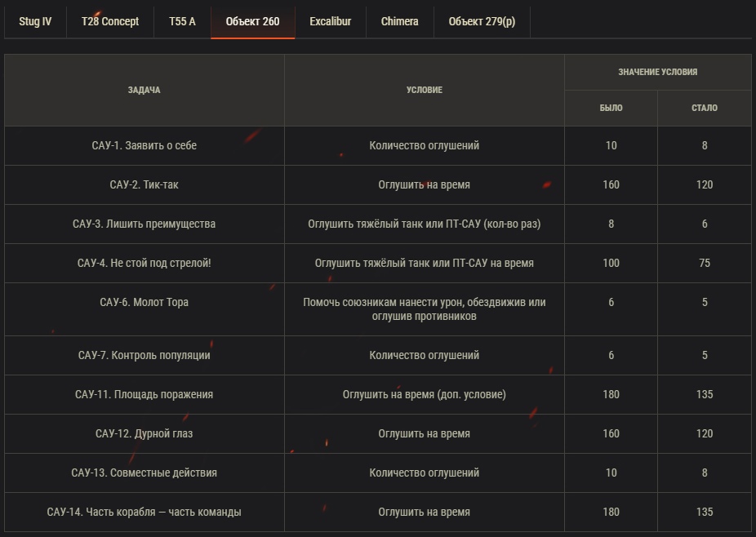Select the T55 A tab

tap(182, 22)
